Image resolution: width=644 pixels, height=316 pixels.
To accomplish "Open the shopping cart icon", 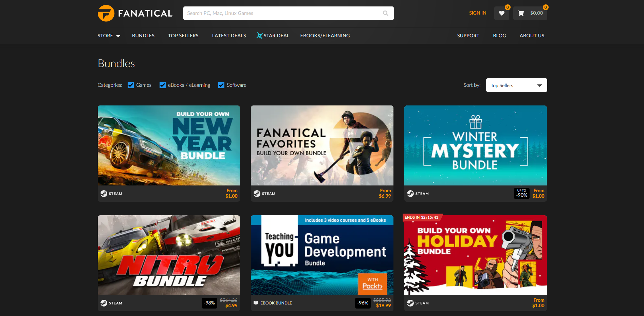I will (x=521, y=13).
